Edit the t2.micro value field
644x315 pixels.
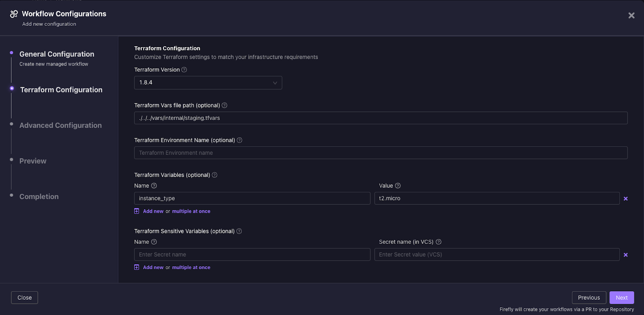(x=497, y=198)
